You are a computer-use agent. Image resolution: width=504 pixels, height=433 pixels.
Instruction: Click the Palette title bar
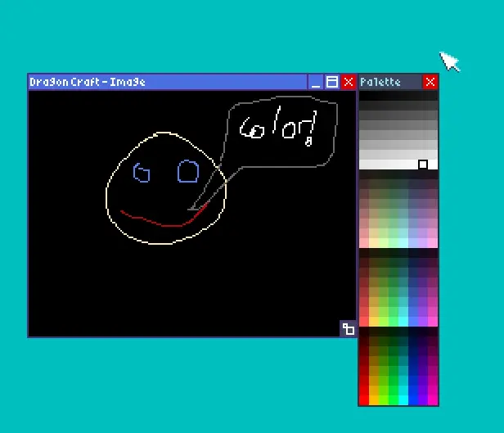click(x=389, y=82)
